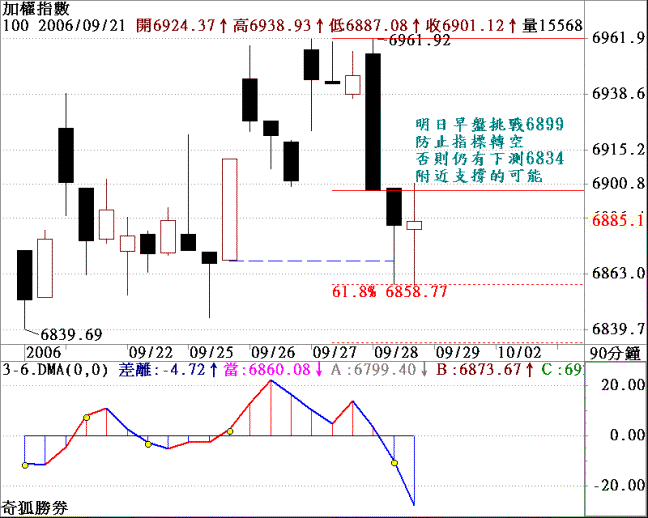Click the red 6885.1 current price label
Viewport: 648px width, 518px height.
pyautogui.click(x=616, y=218)
